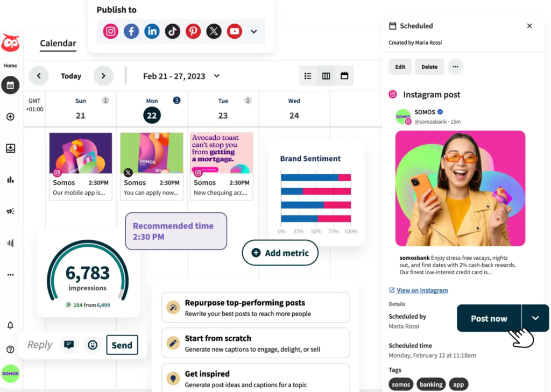Open the Planner calendar icon in the sidebar
The height and width of the screenshot is (392, 551).
pos(10,85)
